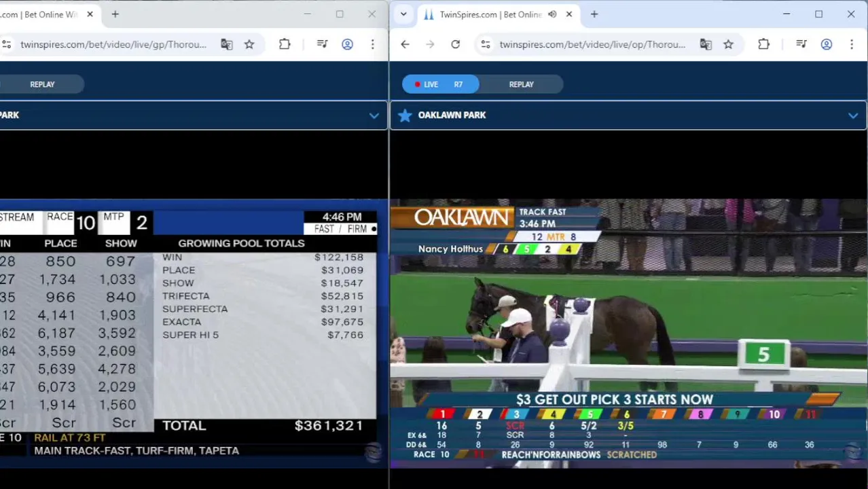868x489 pixels.
Task: Bookmark the page in right window
Action: 728,44
